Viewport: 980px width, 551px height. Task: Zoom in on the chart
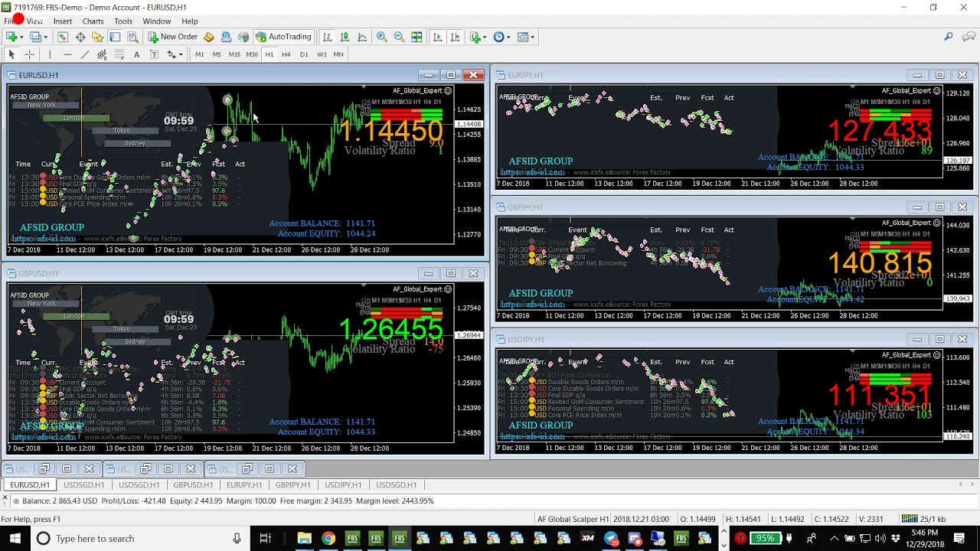pos(381,37)
